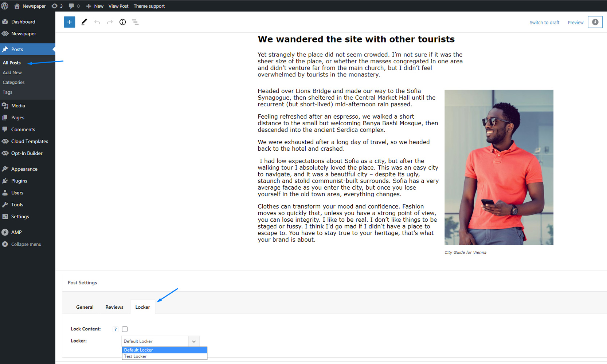Image resolution: width=607 pixels, height=364 pixels.
Task: Open the List View outline icon
Action: pyautogui.click(x=136, y=22)
